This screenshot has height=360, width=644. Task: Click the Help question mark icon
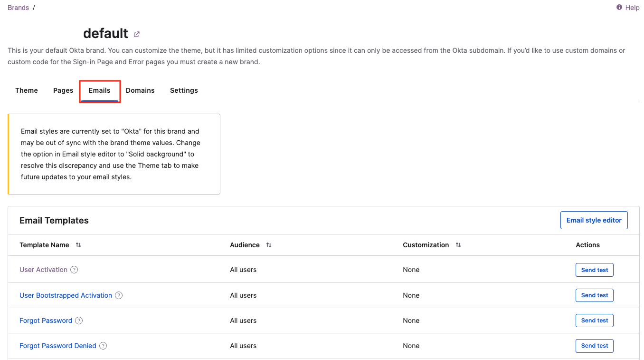coord(619,8)
